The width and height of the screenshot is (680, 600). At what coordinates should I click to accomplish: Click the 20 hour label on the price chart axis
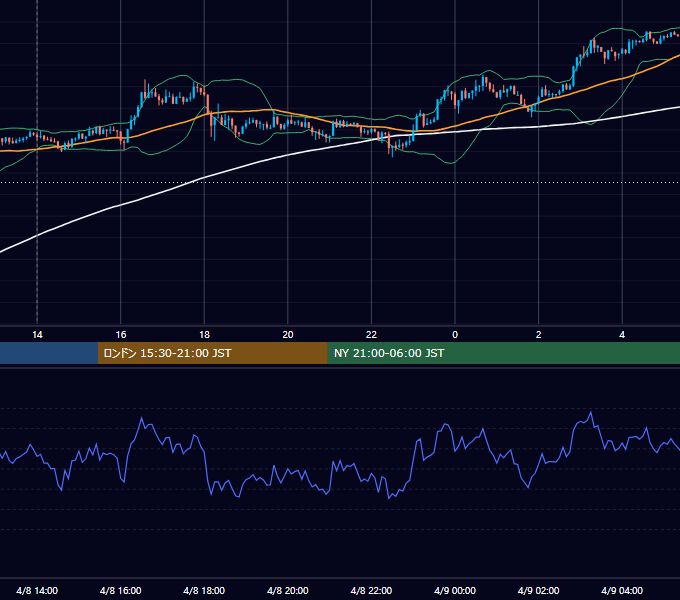click(288, 335)
